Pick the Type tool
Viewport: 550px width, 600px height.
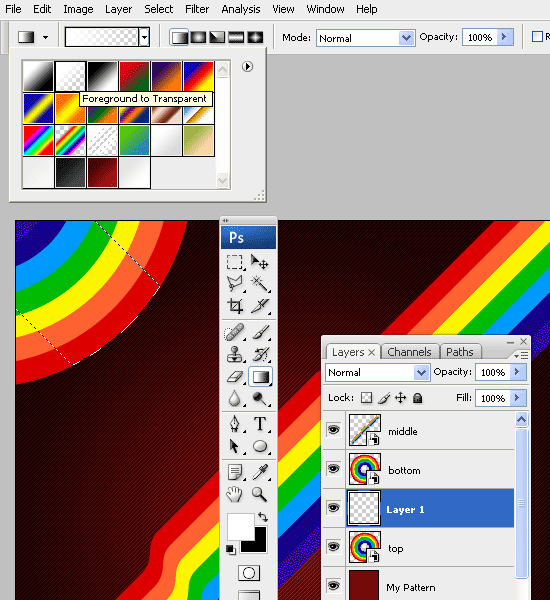coord(260,424)
